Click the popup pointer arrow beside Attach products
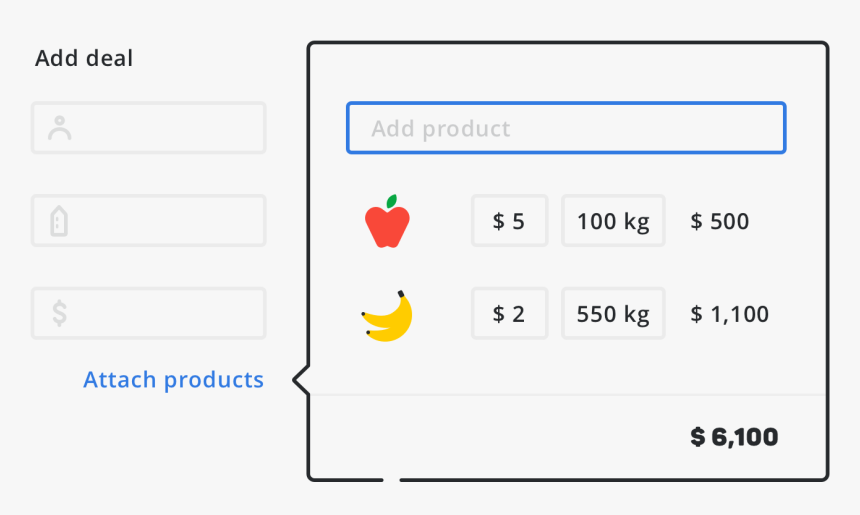The width and height of the screenshot is (860, 515). pyautogui.click(x=301, y=380)
